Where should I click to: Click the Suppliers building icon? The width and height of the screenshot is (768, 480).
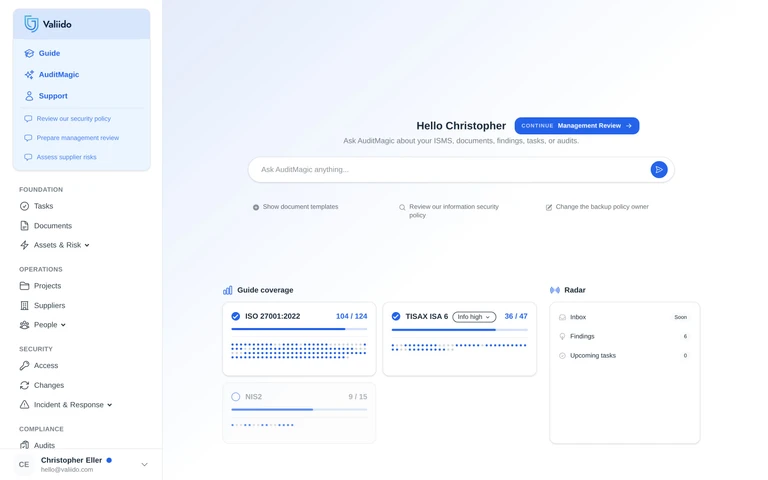tap(24, 306)
